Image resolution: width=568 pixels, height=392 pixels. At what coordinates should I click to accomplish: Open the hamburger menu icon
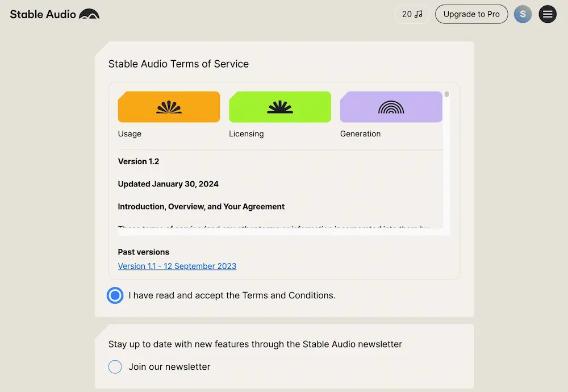click(548, 14)
